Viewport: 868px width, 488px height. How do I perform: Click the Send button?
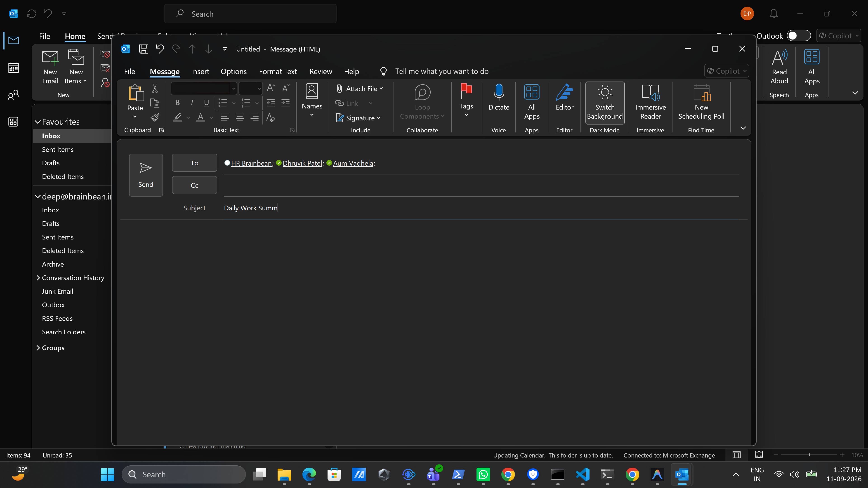pos(146,175)
